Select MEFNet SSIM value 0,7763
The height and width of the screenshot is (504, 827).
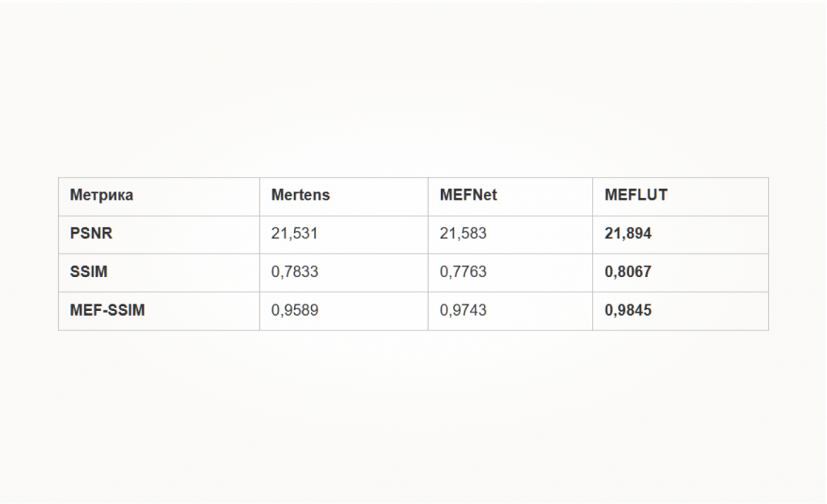[x=463, y=272]
